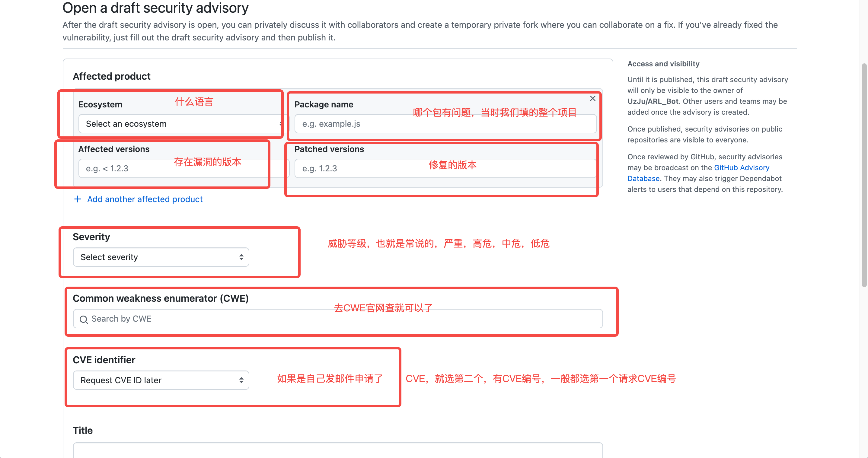Click the CVE identifier label
This screenshot has width=868, height=458.
click(x=104, y=360)
